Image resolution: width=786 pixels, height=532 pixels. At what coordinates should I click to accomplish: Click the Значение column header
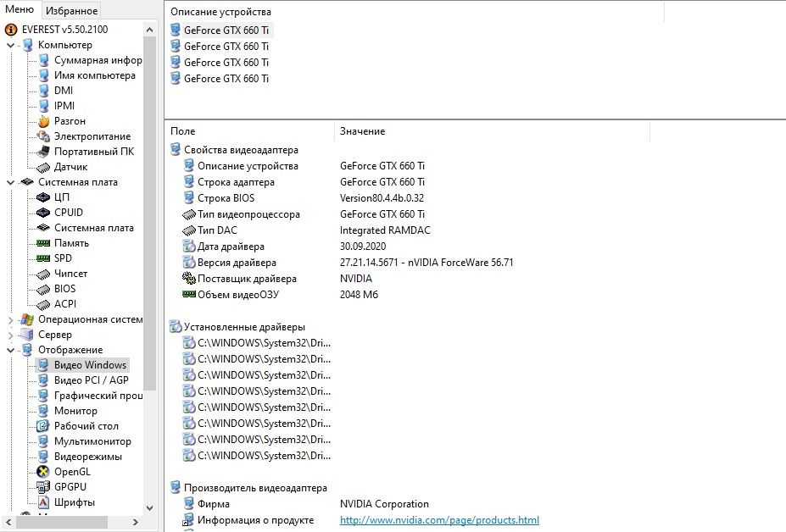tap(362, 131)
